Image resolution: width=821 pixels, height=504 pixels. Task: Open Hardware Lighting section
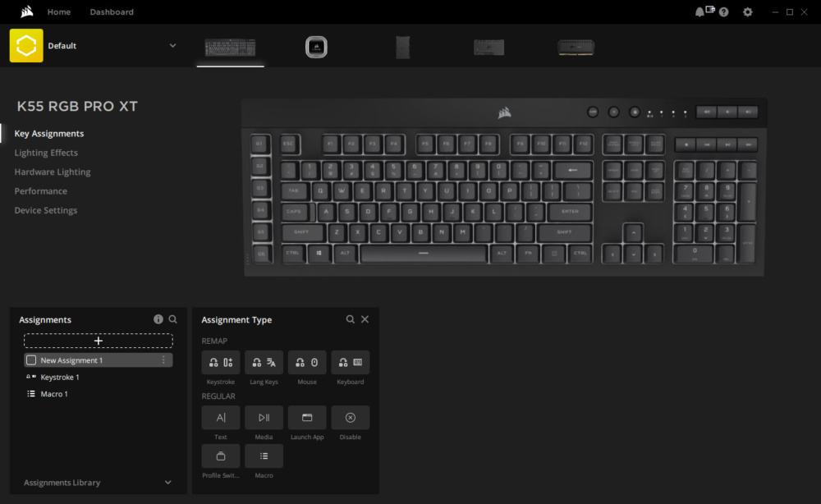point(53,172)
